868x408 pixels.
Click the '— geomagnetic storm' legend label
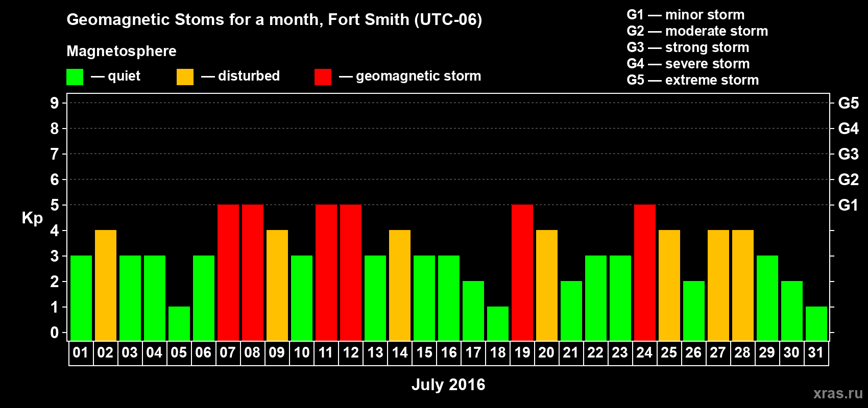410,76
